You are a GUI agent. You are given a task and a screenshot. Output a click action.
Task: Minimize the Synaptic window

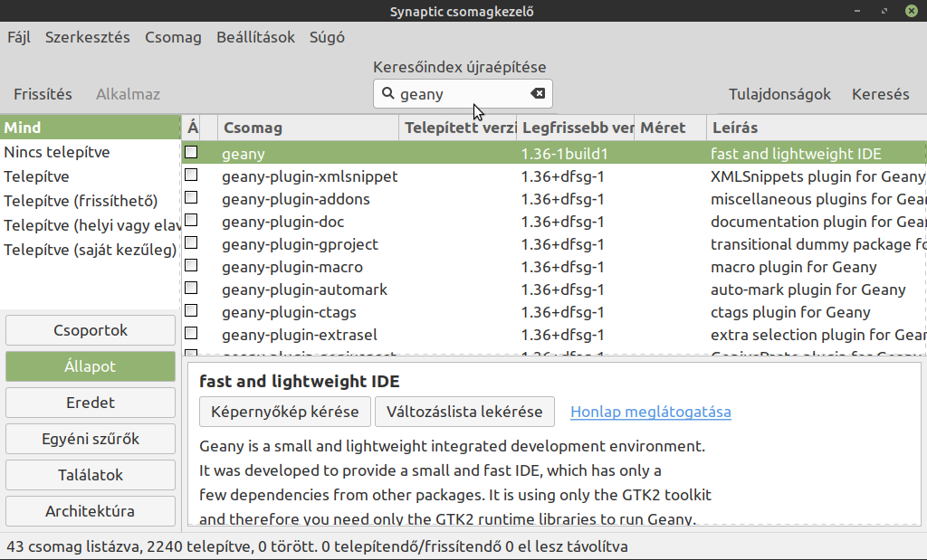857,11
